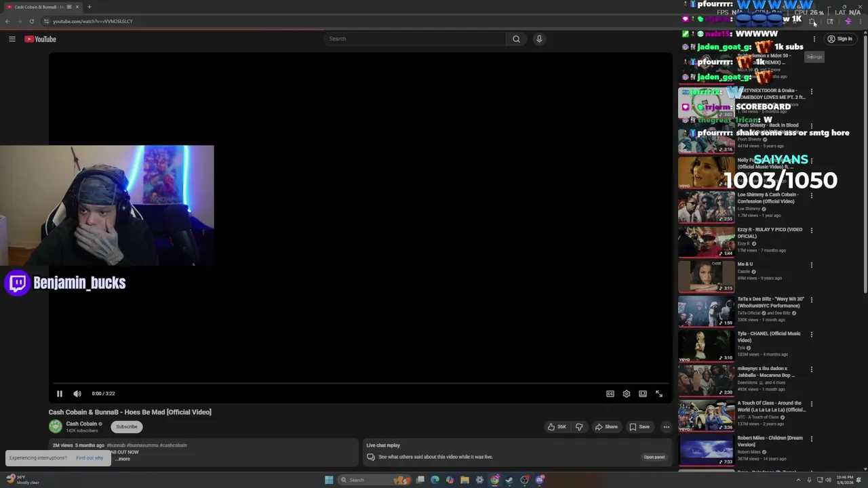Open options for Macarena Bop video
Viewport: 868px width, 488px height.
tap(811, 369)
